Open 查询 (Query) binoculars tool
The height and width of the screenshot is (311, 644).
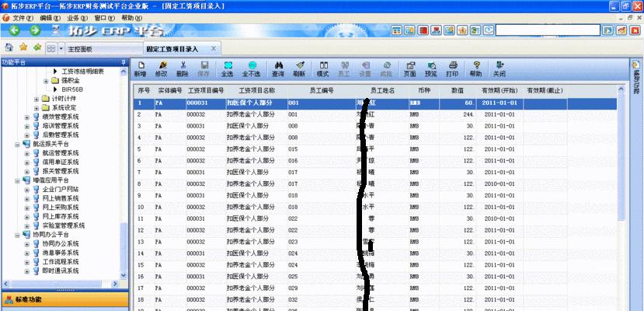click(278, 69)
